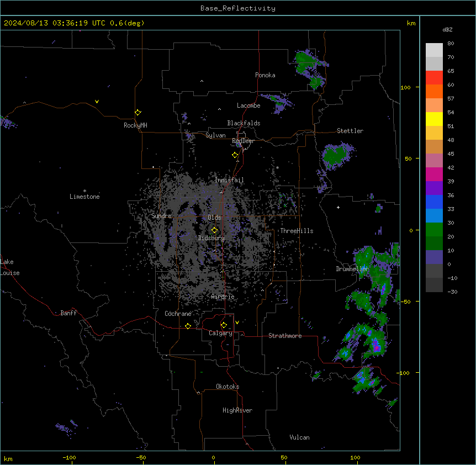476x465 pixels.
Task: Click the Vulcan label
Action: pyautogui.click(x=300, y=437)
